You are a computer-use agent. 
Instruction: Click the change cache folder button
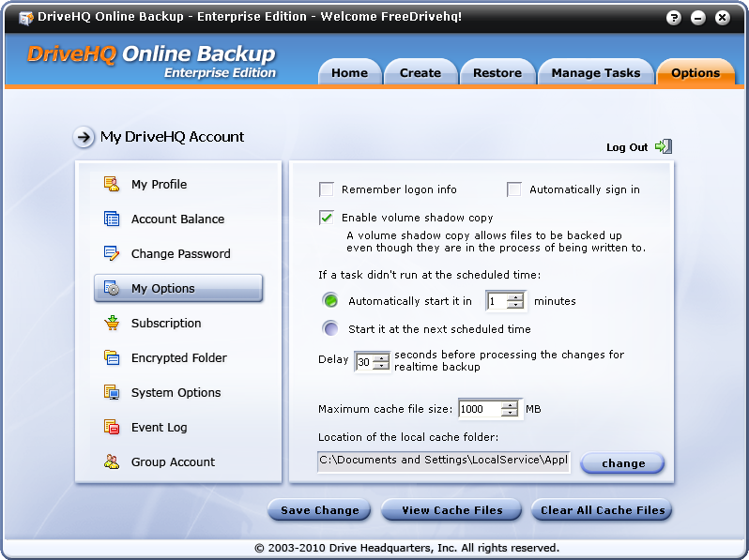pos(622,463)
